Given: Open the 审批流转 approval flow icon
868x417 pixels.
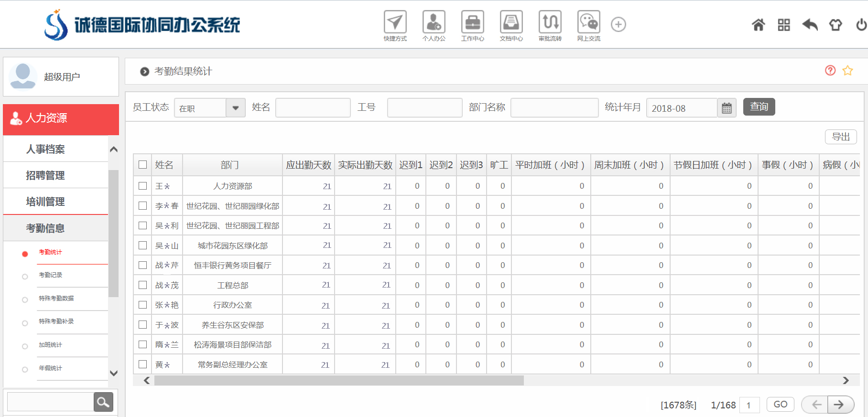Looking at the screenshot, I should click(x=550, y=22).
